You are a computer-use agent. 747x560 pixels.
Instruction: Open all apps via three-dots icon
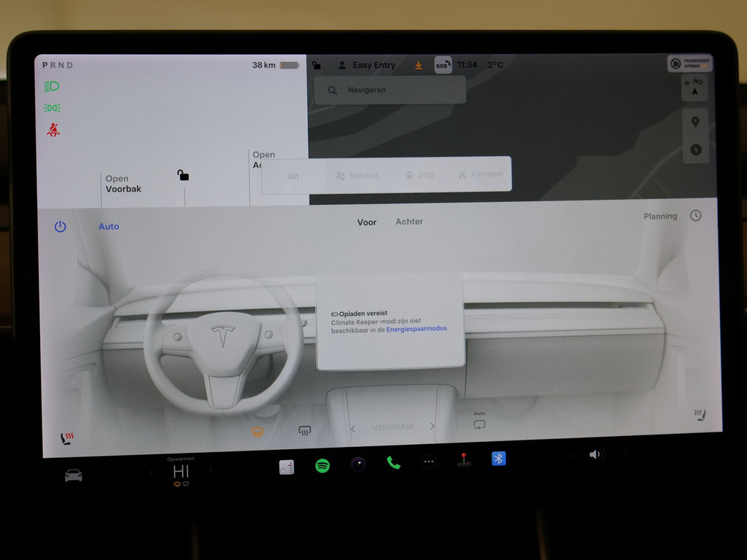428,461
